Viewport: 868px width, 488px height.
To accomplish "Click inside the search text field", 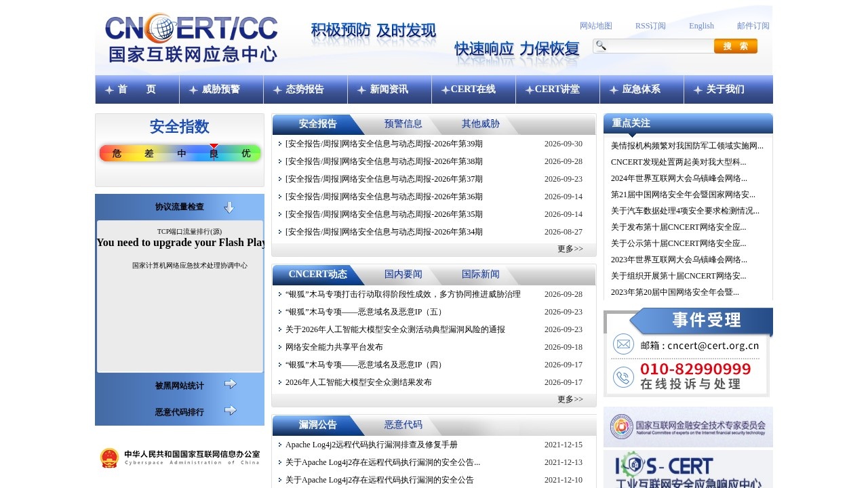I will (x=660, y=46).
